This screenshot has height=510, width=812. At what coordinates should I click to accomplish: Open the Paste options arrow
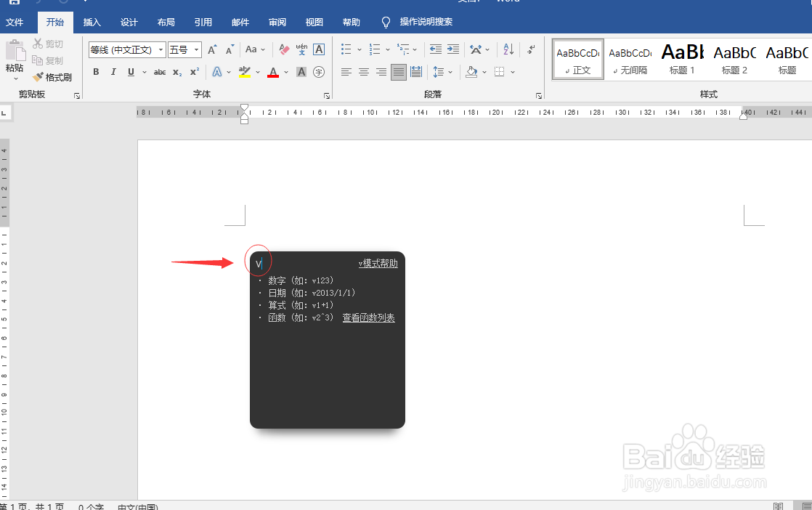point(15,78)
